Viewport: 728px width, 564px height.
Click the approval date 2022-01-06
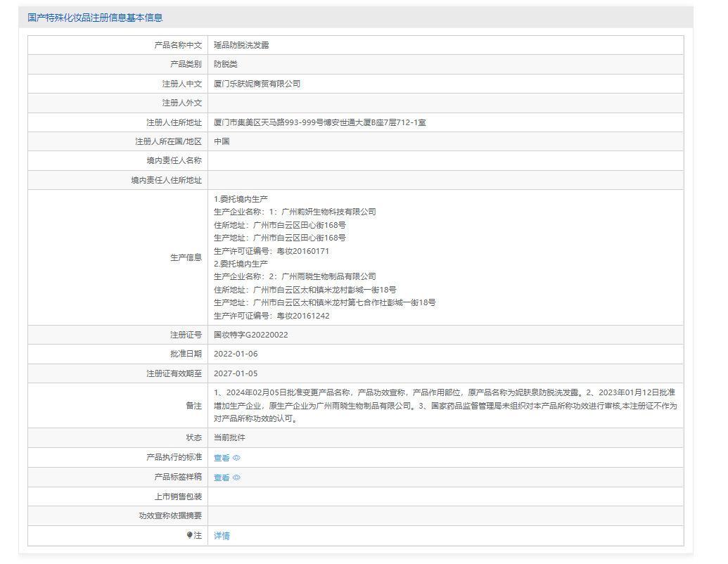[236, 354]
